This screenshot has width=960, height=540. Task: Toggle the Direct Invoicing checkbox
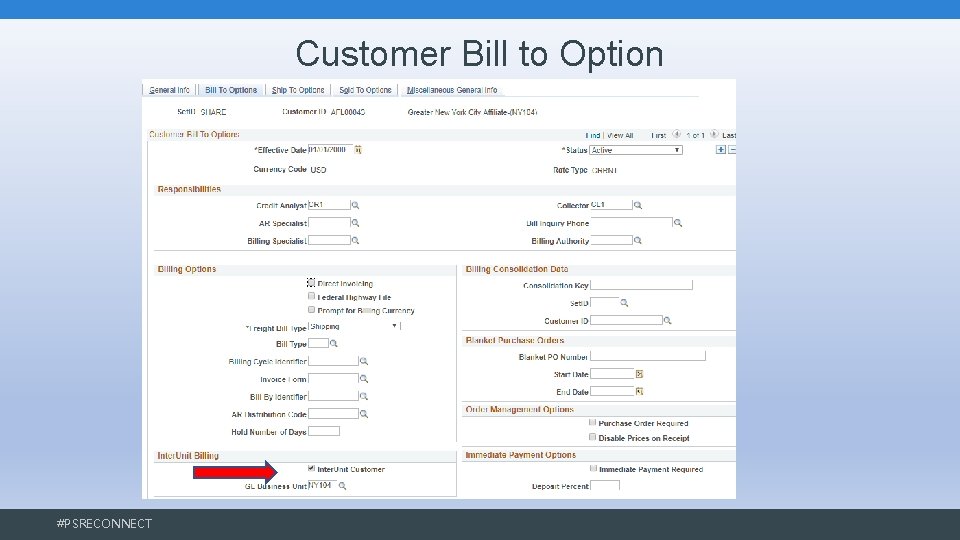coord(311,283)
